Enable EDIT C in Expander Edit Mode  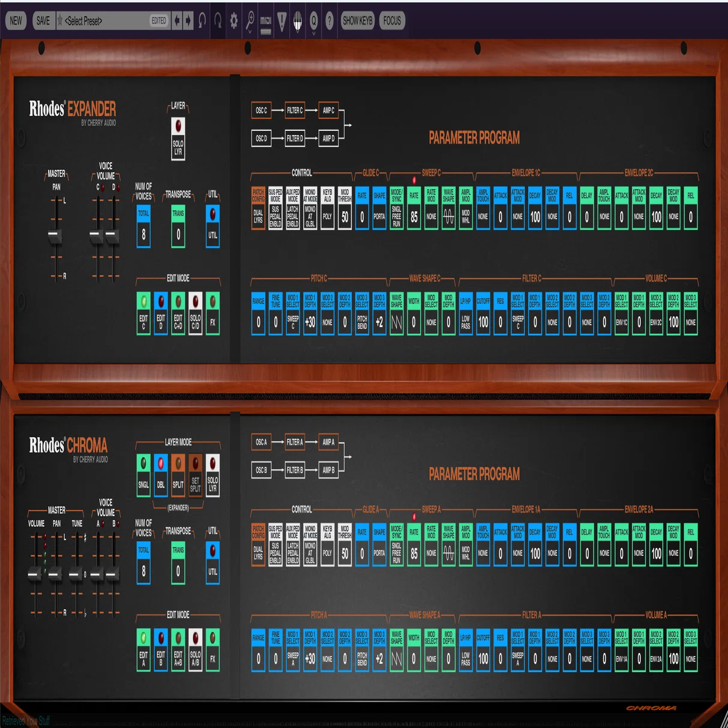[x=143, y=313]
